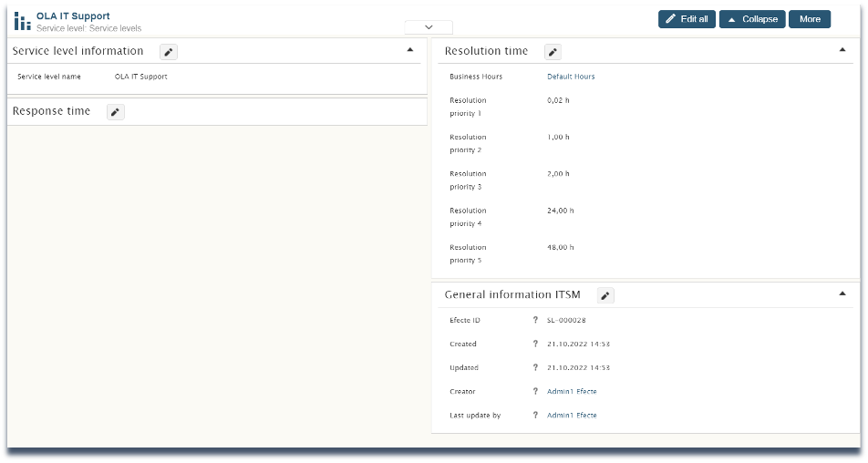Show help for Efecte ID field

tap(535, 320)
